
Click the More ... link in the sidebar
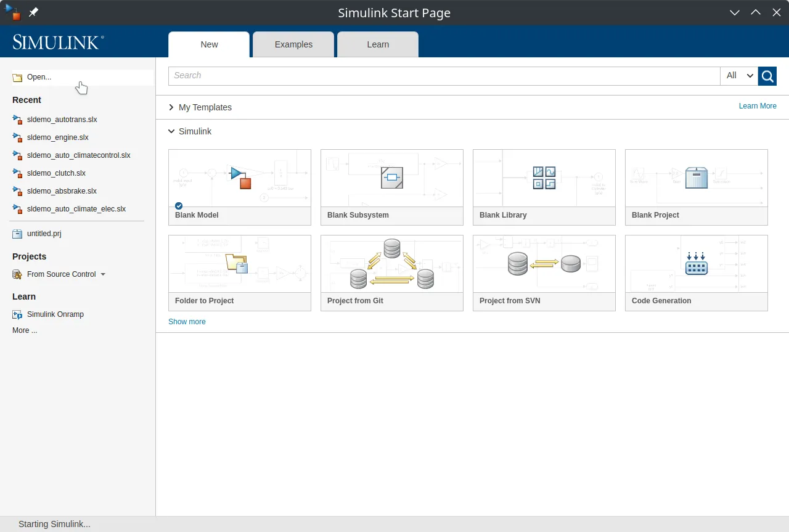click(x=25, y=330)
